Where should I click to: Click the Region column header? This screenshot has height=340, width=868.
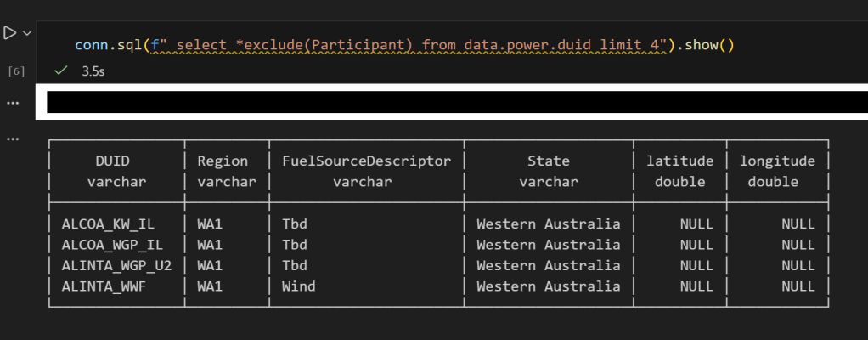click(223, 161)
